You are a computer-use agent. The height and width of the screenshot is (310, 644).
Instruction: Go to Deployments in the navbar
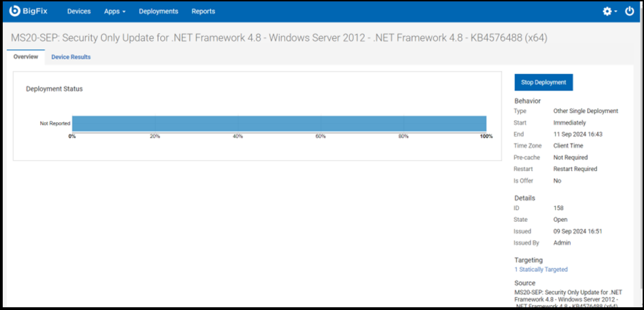click(x=158, y=11)
